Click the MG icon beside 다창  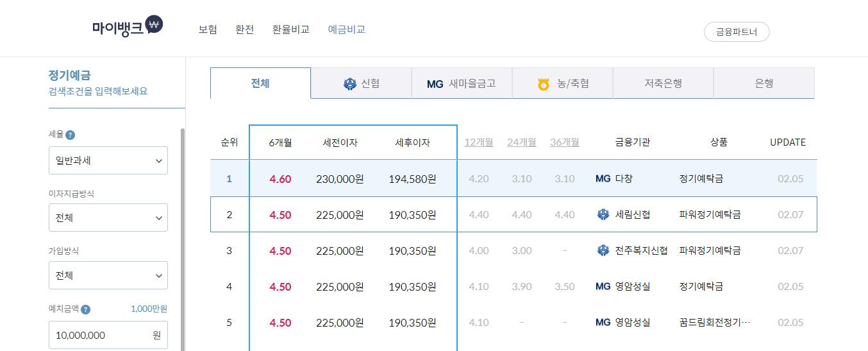click(603, 178)
